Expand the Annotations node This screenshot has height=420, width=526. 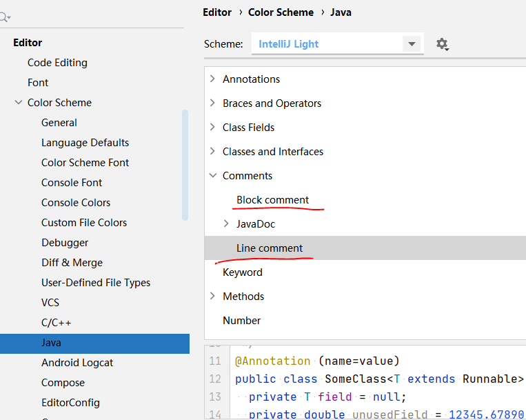click(212, 79)
